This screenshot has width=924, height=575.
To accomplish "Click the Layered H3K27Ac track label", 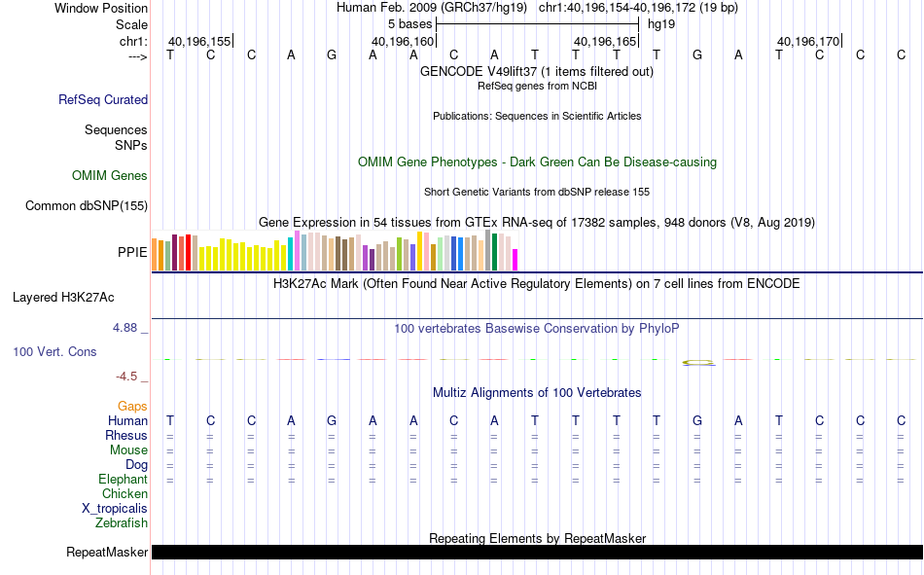I will point(63,298).
